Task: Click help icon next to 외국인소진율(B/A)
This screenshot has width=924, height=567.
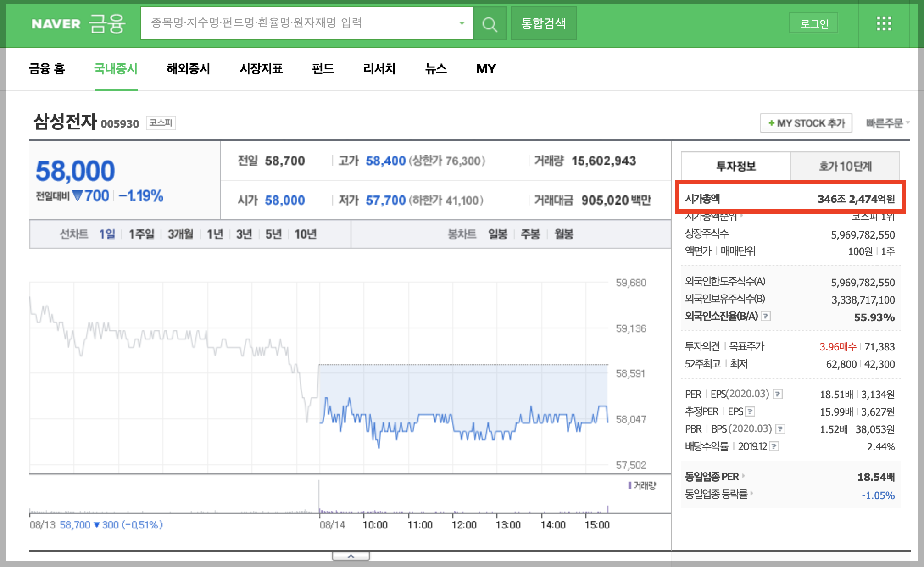Action: [x=766, y=316]
